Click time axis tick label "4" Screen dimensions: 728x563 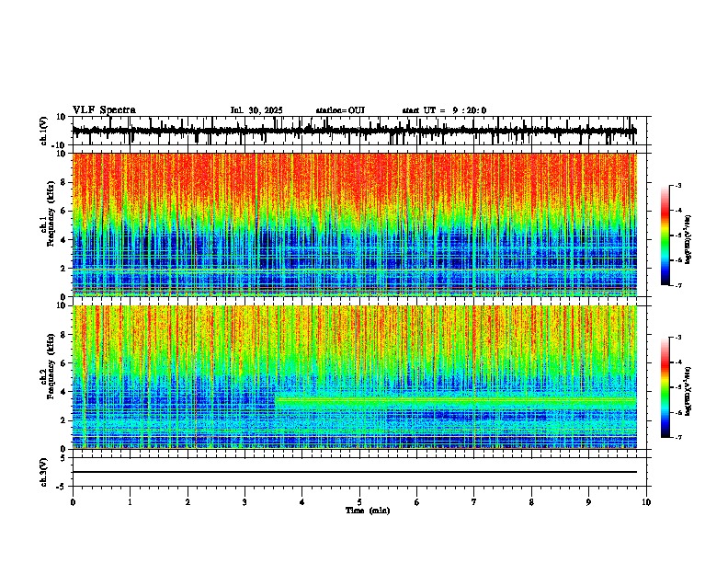302,502
